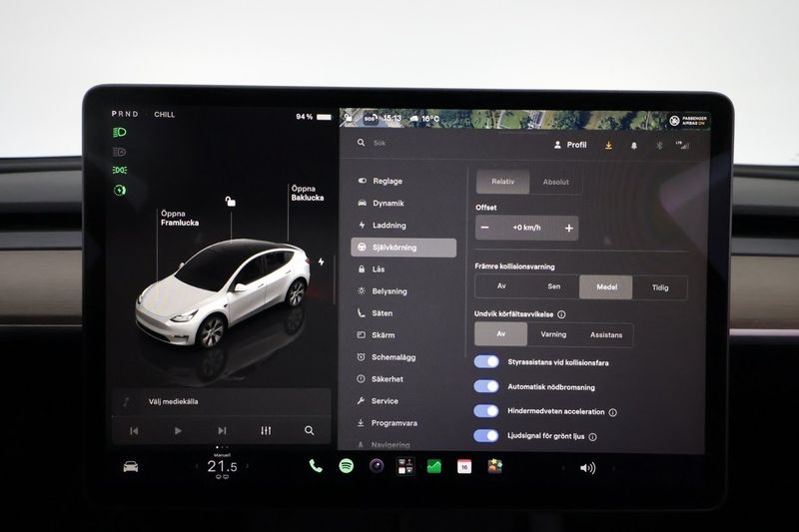Open the Skärm settings menu
Viewport: 799px width, 532px height.
tap(376, 335)
